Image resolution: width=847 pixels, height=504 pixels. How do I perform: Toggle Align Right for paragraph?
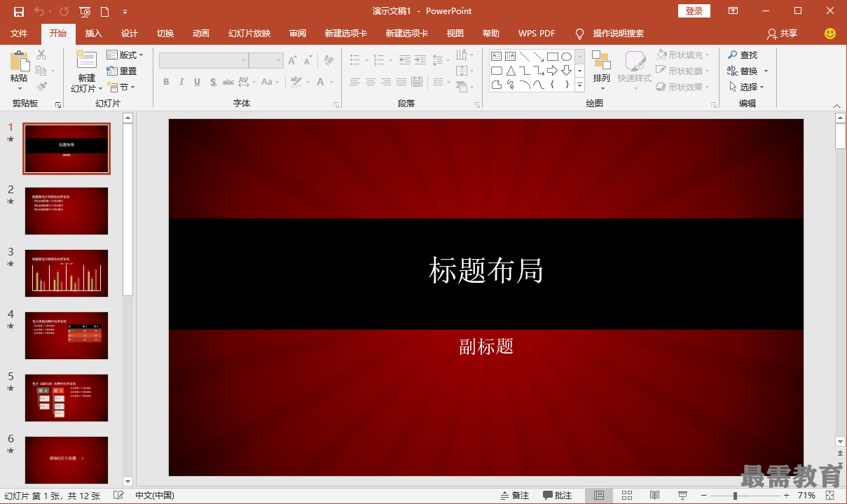[x=386, y=82]
